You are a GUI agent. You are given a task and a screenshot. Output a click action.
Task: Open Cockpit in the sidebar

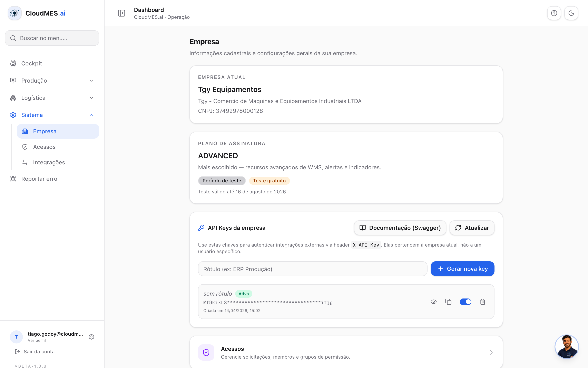coord(52,63)
